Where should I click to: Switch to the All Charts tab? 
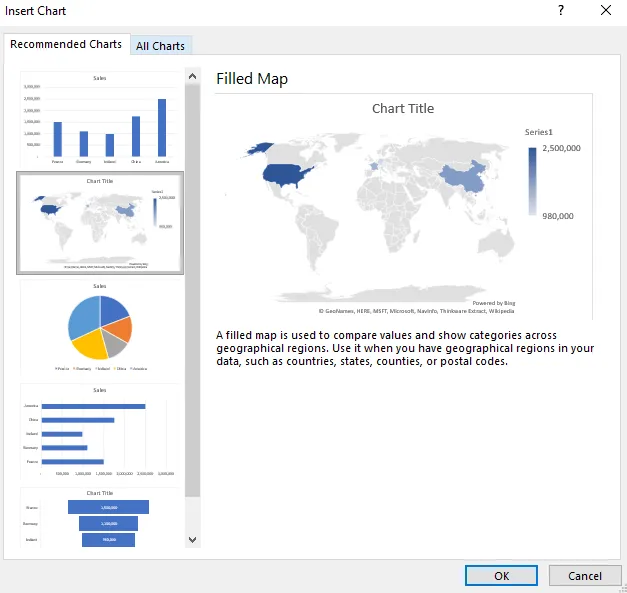tap(160, 46)
